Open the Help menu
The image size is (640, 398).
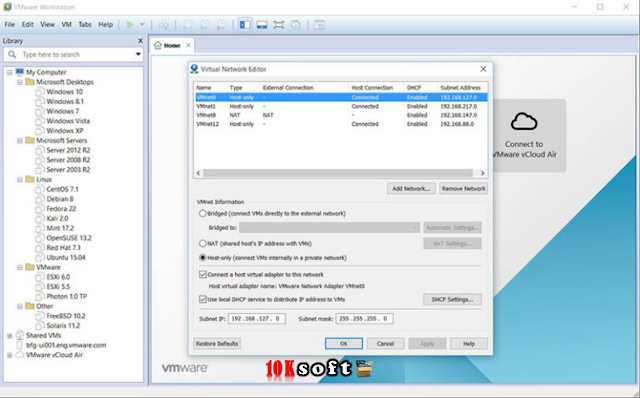[105, 24]
